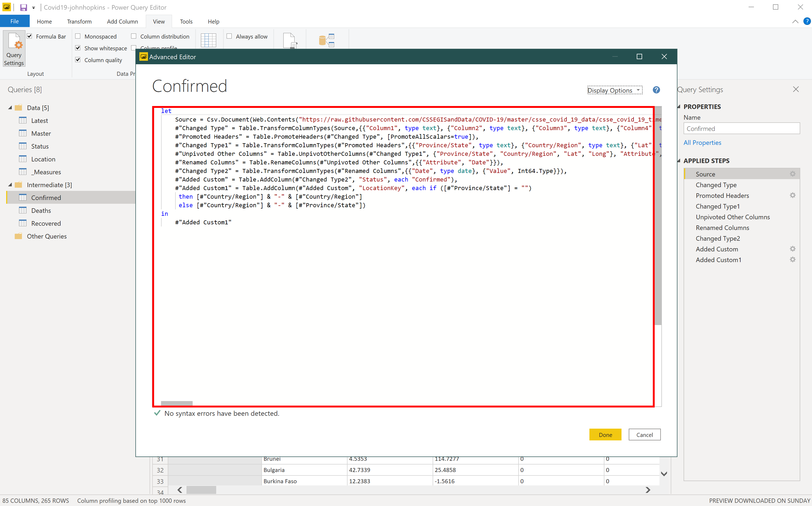Disable the Formula Bar checkbox
Screen dimensions: 812x506
point(30,36)
